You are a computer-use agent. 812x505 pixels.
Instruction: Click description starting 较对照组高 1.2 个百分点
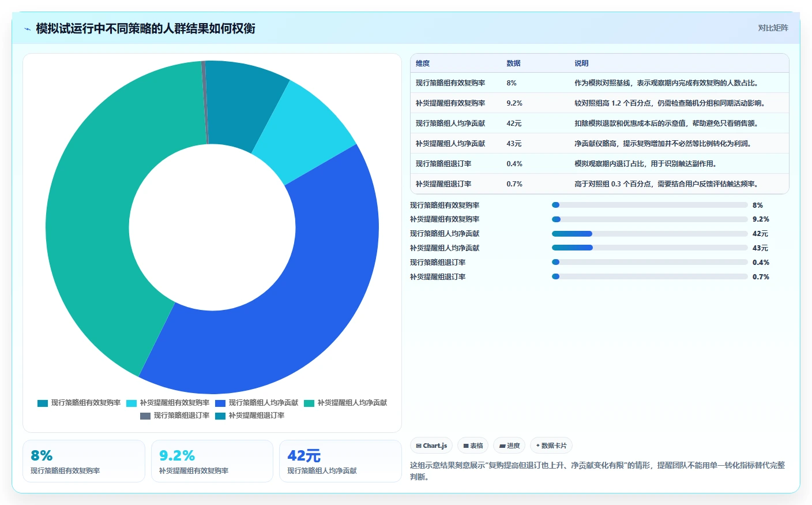670,103
